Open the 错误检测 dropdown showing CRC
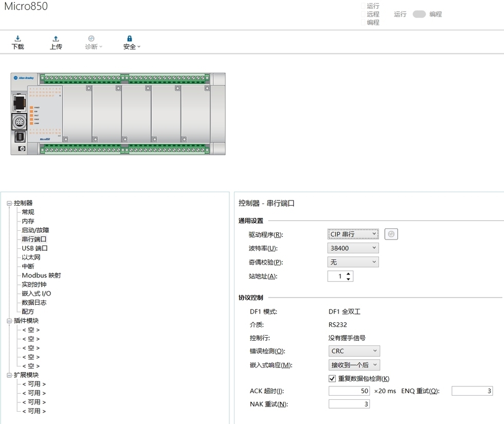Screen dimensions: 504x424 [x=354, y=351]
